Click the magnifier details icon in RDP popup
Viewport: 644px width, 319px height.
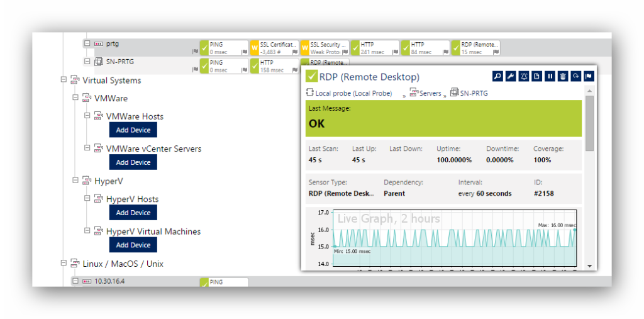(x=497, y=77)
